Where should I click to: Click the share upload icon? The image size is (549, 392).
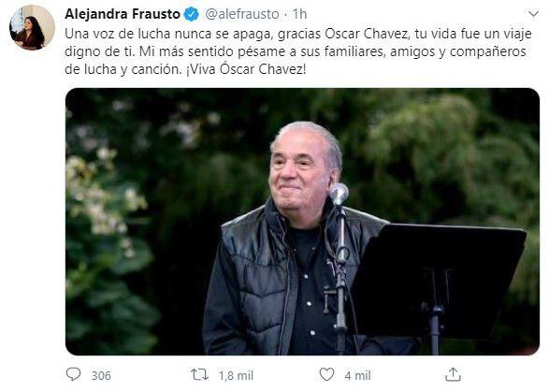tap(453, 374)
